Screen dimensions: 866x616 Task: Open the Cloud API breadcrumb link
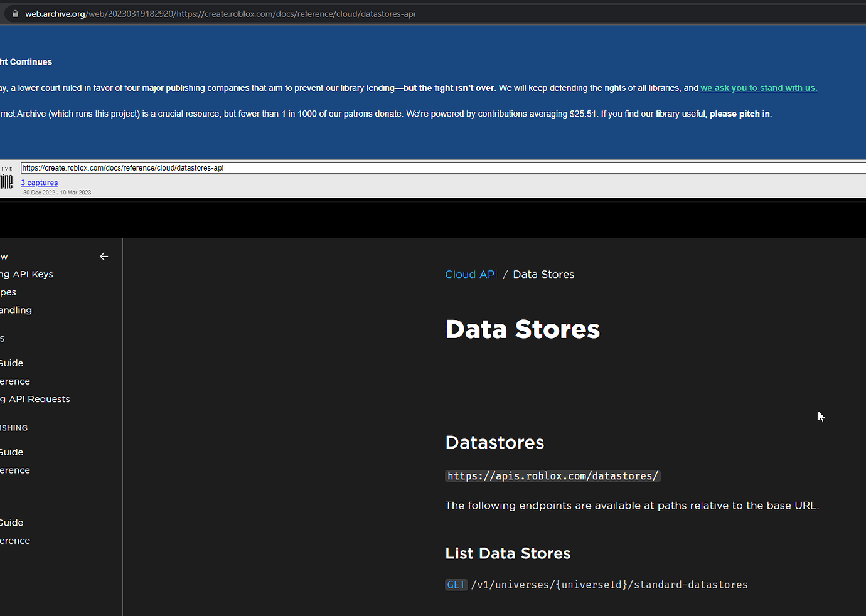pyautogui.click(x=471, y=274)
